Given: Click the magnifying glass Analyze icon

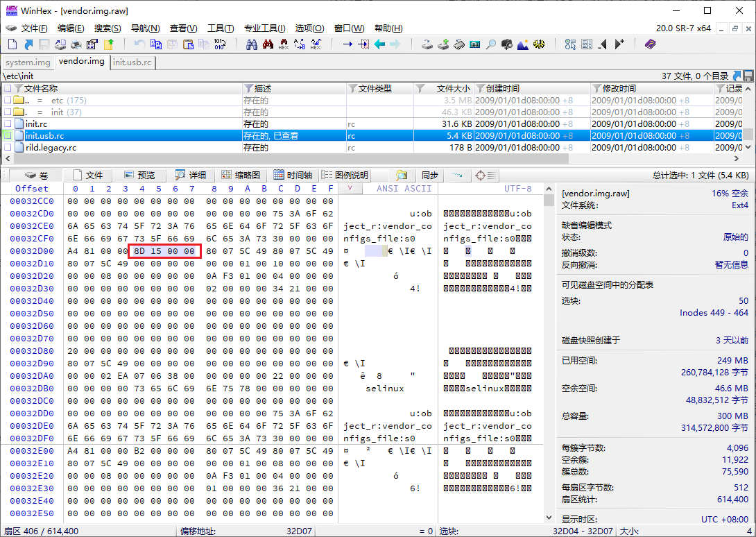Looking at the screenshot, I should pos(491,44).
